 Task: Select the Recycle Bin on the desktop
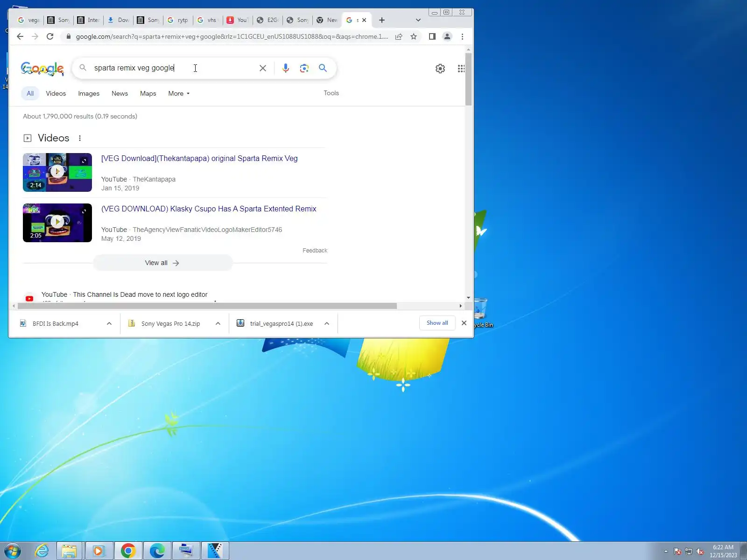(482, 313)
